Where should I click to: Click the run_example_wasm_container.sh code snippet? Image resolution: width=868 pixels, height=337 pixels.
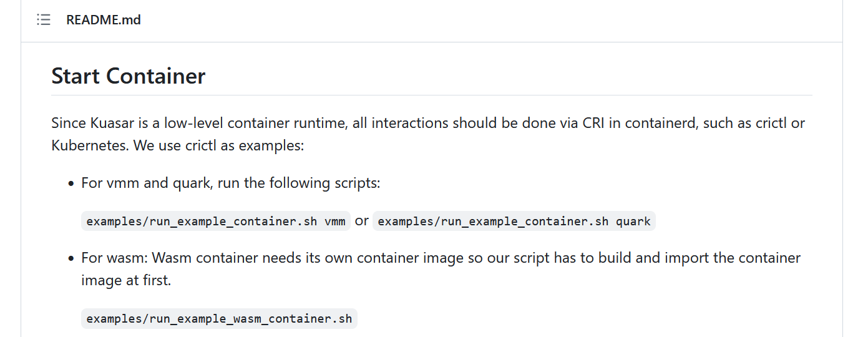point(219,319)
